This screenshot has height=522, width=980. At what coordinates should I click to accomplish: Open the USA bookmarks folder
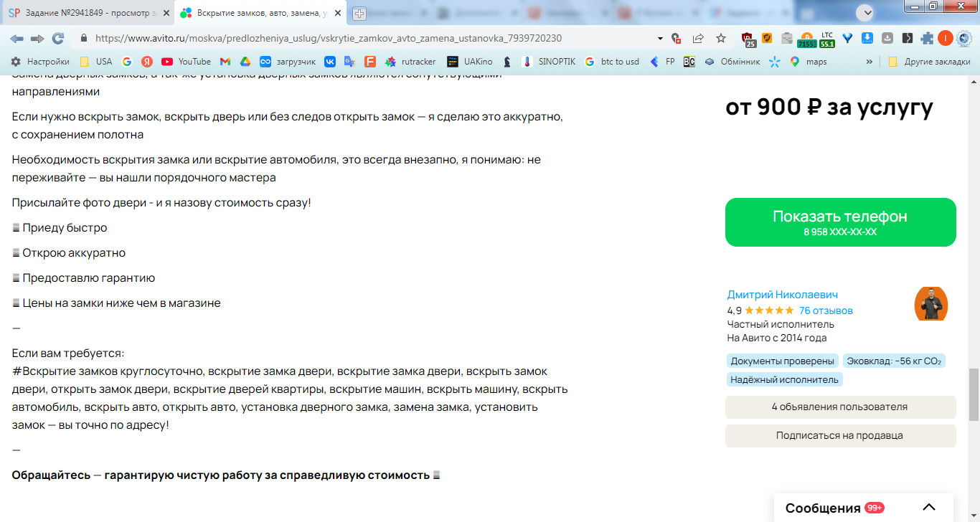[96, 62]
